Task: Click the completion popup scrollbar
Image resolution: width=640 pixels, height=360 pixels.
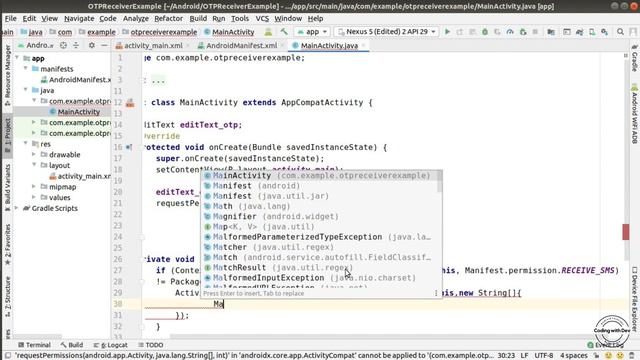Action: (440, 182)
